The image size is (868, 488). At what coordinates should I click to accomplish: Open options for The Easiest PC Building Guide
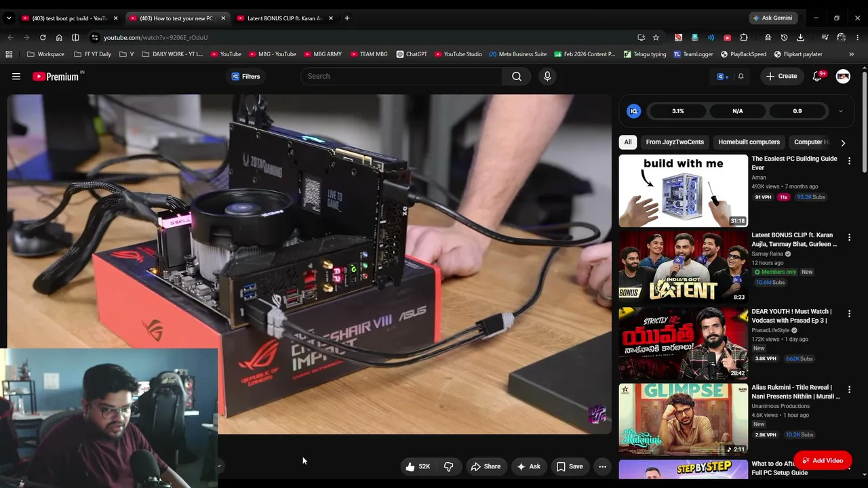(x=849, y=161)
